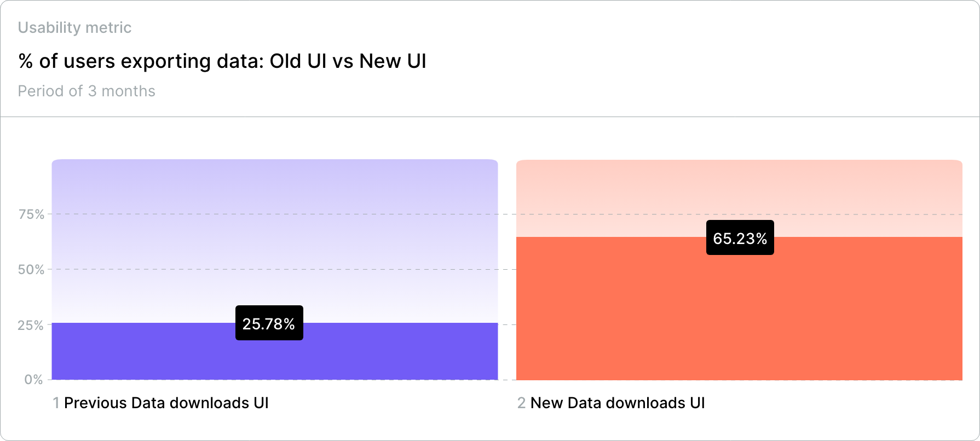Viewport: 980px width, 441px height.
Task: Select the solid purple Previous UI bar
Action: pyautogui.click(x=275, y=351)
